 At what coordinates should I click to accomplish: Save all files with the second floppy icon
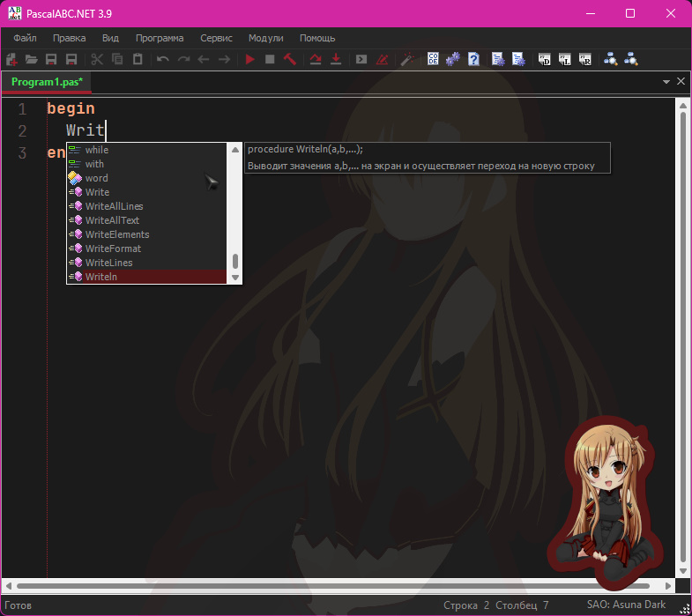[x=71, y=59]
